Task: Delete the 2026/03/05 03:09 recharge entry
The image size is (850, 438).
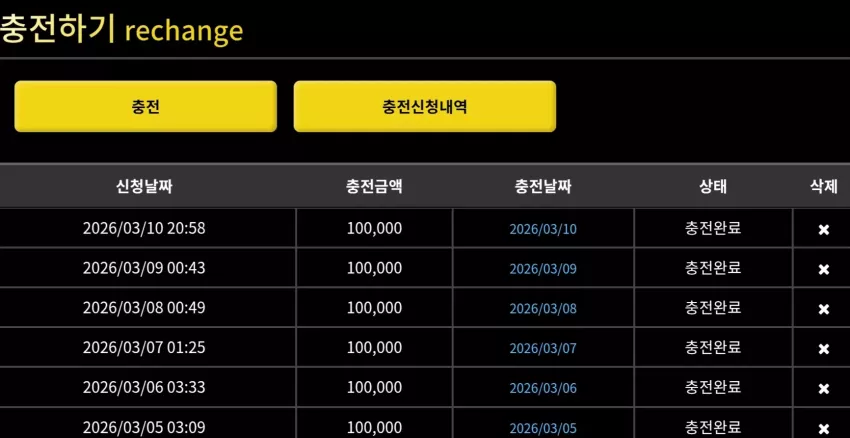Action: [823, 427]
